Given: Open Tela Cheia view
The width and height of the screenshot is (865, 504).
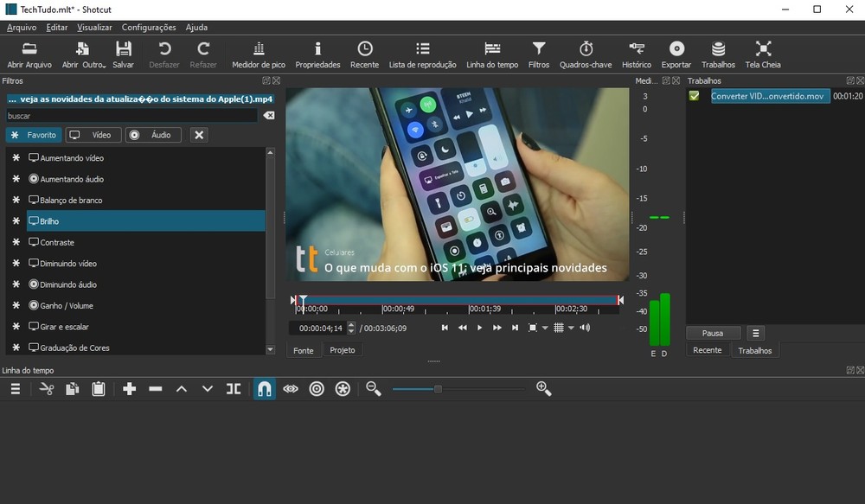Looking at the screenshot, I should click(x=762, y=54).
